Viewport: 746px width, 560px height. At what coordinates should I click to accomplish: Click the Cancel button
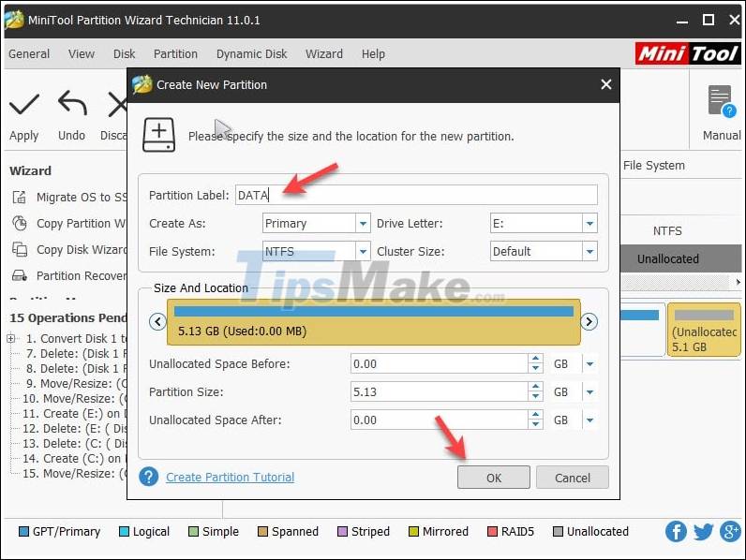click(x=573, y=478)
